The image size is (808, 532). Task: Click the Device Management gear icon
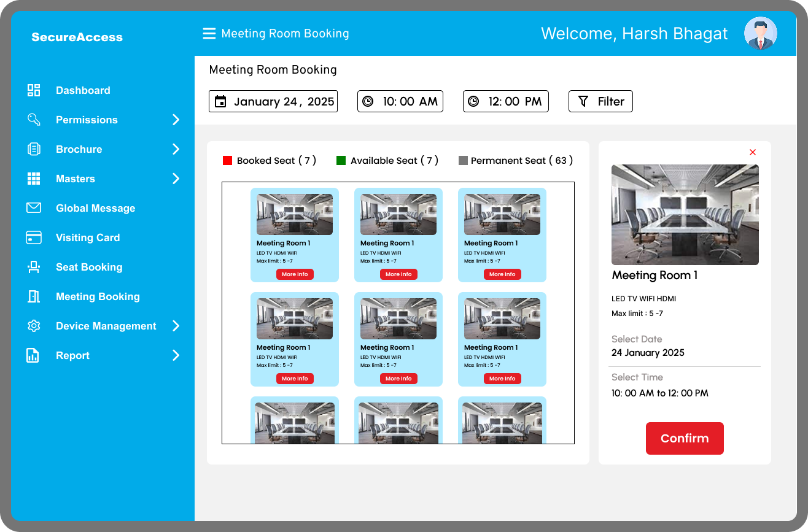tap(34, 326)
